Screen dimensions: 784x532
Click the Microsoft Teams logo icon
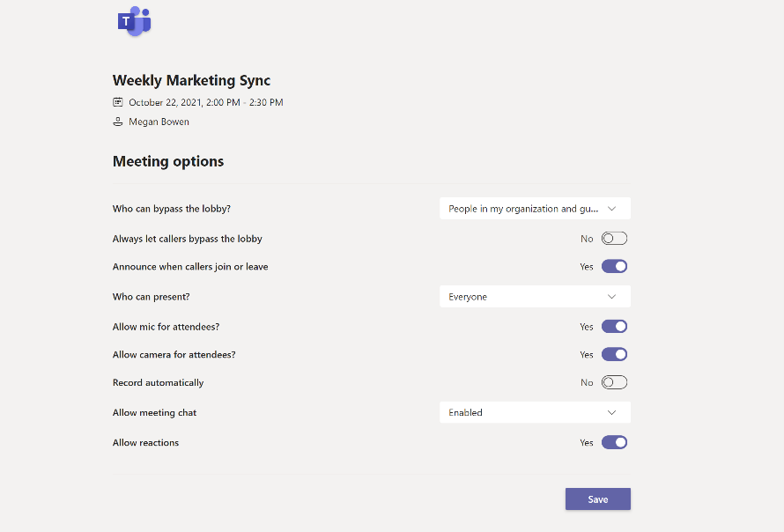(x=134, y=21)
